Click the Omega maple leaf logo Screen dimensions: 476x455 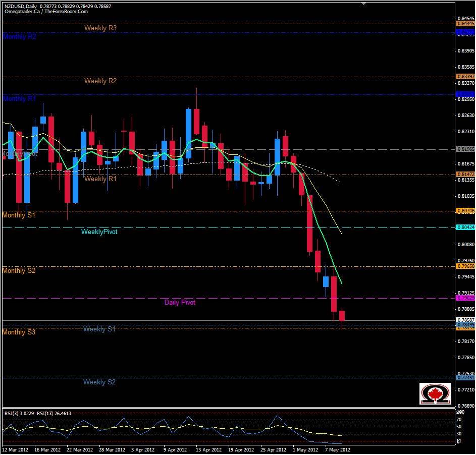point(434,393)
